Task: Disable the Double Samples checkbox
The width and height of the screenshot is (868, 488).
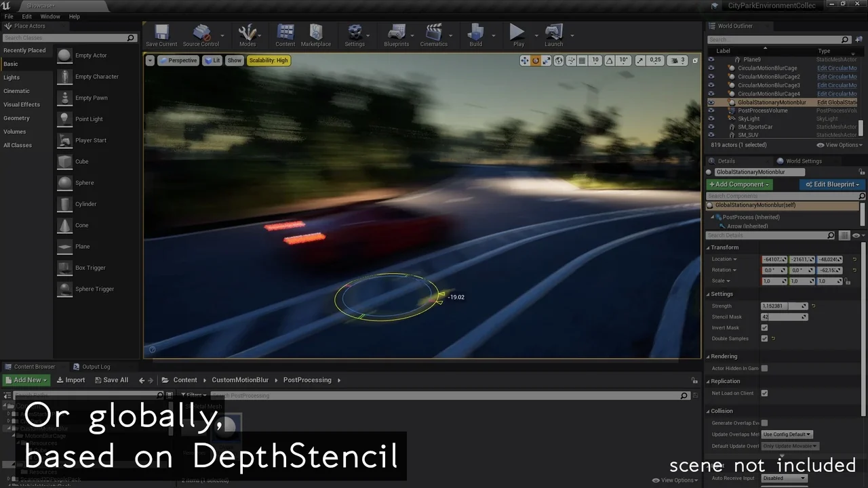Action: click(x=764, y=338)
